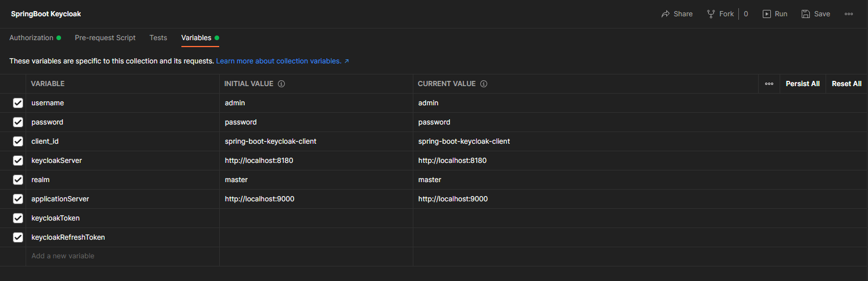Disable the applicationServer variable checkbox
The image size is (868, 281).
(18, 199)
